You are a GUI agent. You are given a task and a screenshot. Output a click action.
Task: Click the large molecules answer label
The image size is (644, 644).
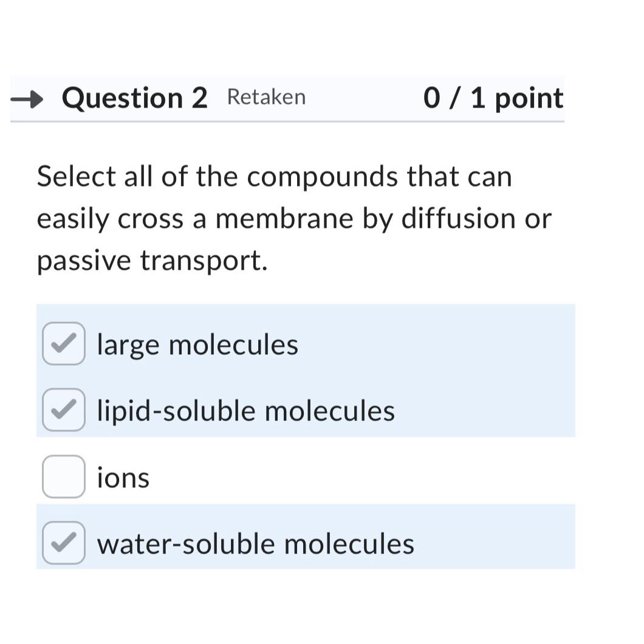[x=197, y=344]
